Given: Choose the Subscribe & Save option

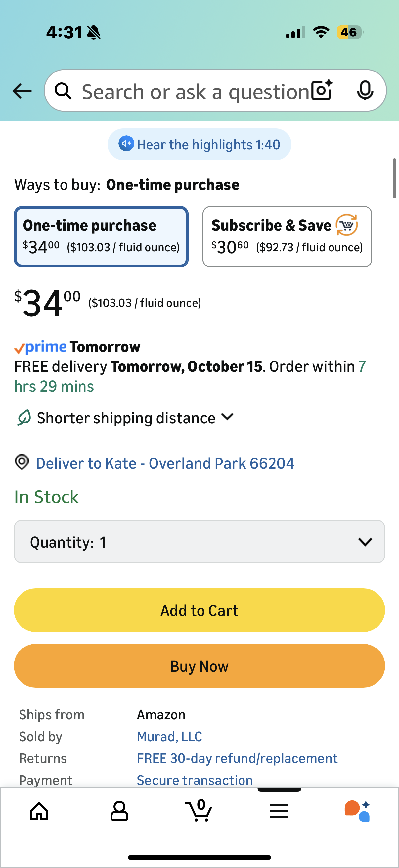Looking at the screenshot, I should (287, 237).
